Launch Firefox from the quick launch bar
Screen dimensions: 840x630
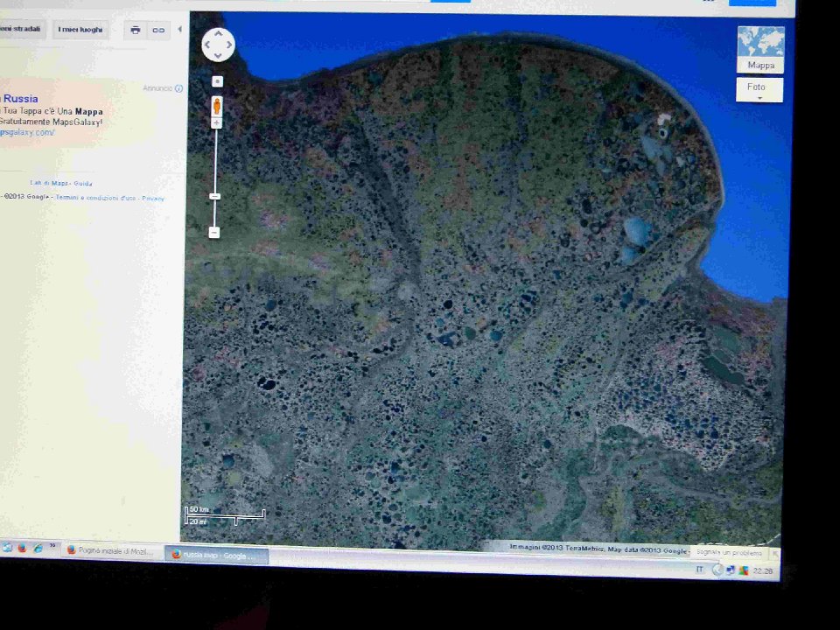click(x=22, y=548)
